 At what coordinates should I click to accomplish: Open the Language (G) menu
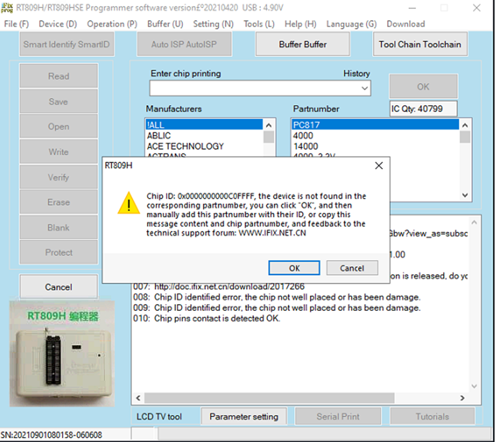[351, 24]
